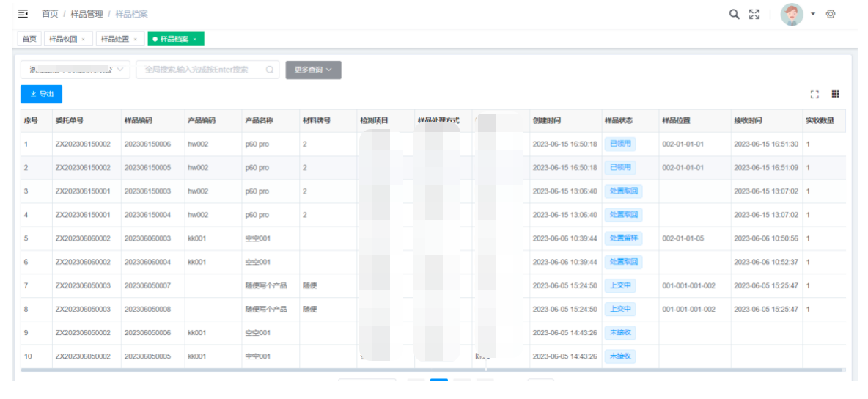This screenshot has width=868, height=399.
Task: Open the blurred organization select dropdown
Action: (x=75, y=70)
